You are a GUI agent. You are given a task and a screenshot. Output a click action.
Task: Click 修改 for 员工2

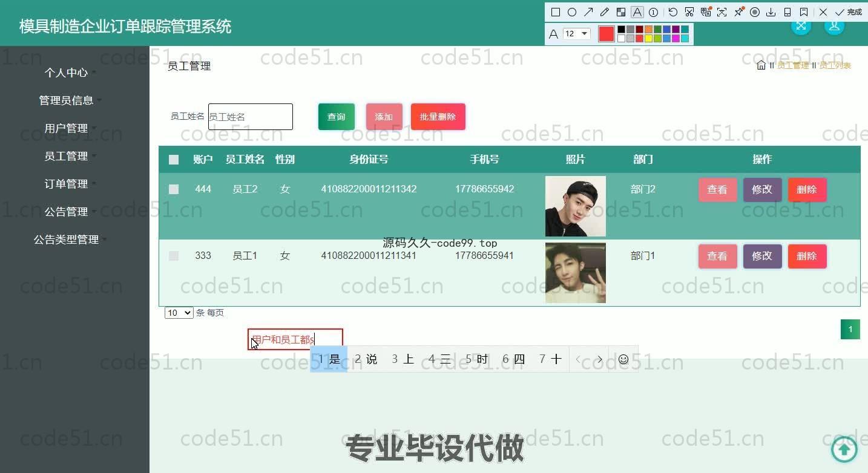762,189
